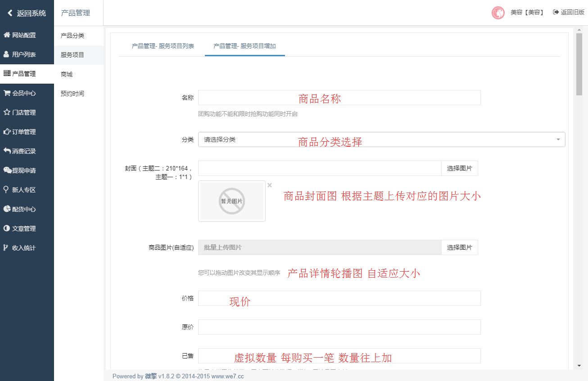Open the 产品分类 submenu item
The width and height of the screenshot is (588, 381).
click(79, 36)
